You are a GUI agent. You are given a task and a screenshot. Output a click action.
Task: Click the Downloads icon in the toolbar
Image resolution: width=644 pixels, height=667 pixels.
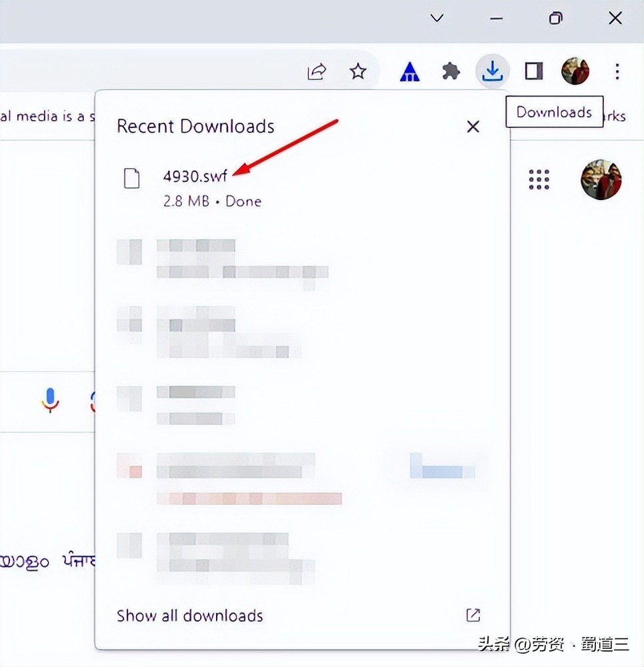(492, 71)
